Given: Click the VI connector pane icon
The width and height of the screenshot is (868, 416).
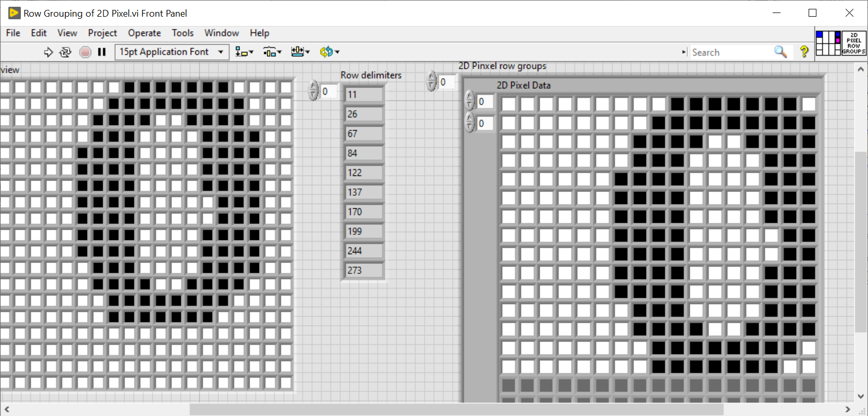Looking at the screenshot, I should 828,43.
